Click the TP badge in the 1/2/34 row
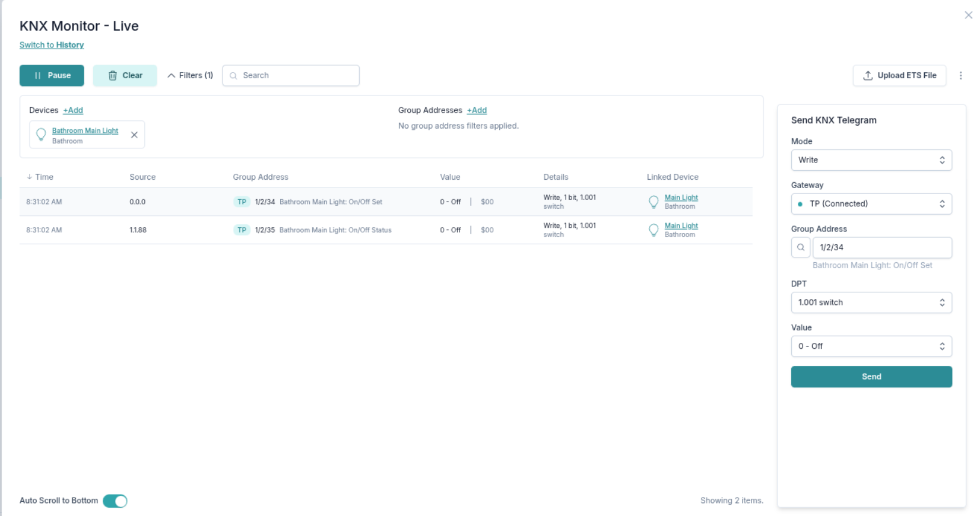This screenshot has width=980, height=516. coord(242,202)
